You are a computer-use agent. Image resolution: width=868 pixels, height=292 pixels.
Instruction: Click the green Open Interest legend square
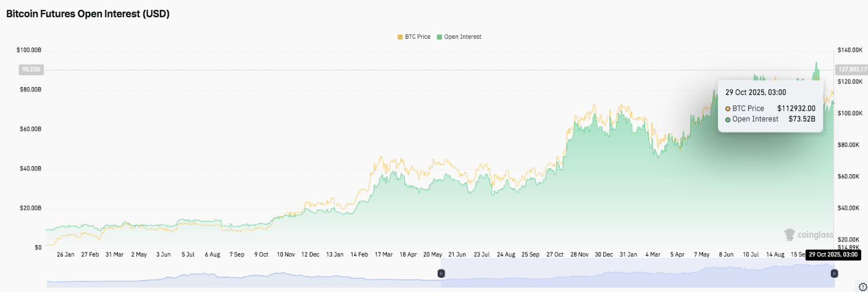tap(440, 37)
